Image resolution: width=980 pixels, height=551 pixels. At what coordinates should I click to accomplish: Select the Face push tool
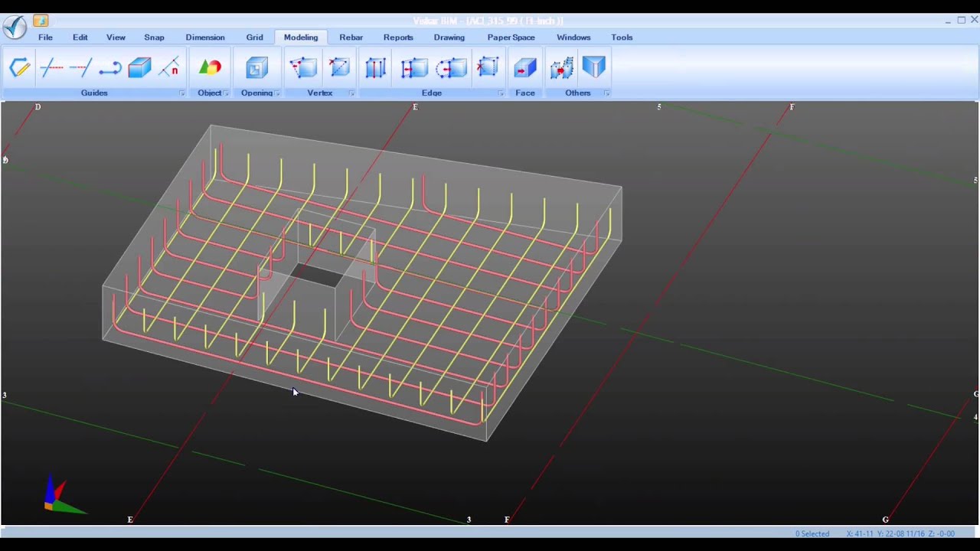pyautogui.click(x=525, y=68)
